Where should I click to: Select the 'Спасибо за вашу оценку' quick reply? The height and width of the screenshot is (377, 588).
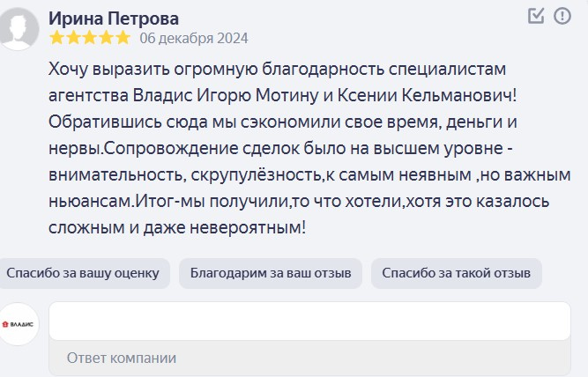pos(83,273)
